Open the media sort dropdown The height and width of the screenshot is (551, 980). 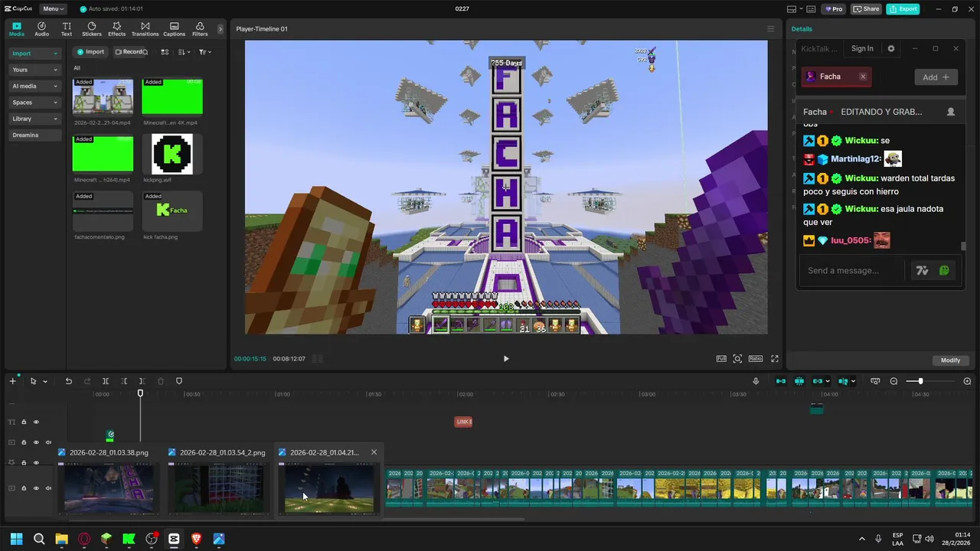click(x=185, y=52)
